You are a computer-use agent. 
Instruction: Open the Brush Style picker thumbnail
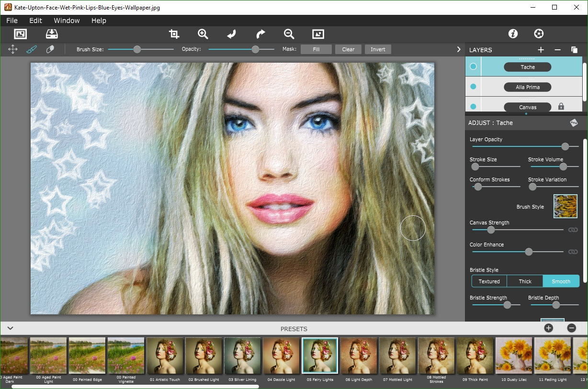point(565,206)
